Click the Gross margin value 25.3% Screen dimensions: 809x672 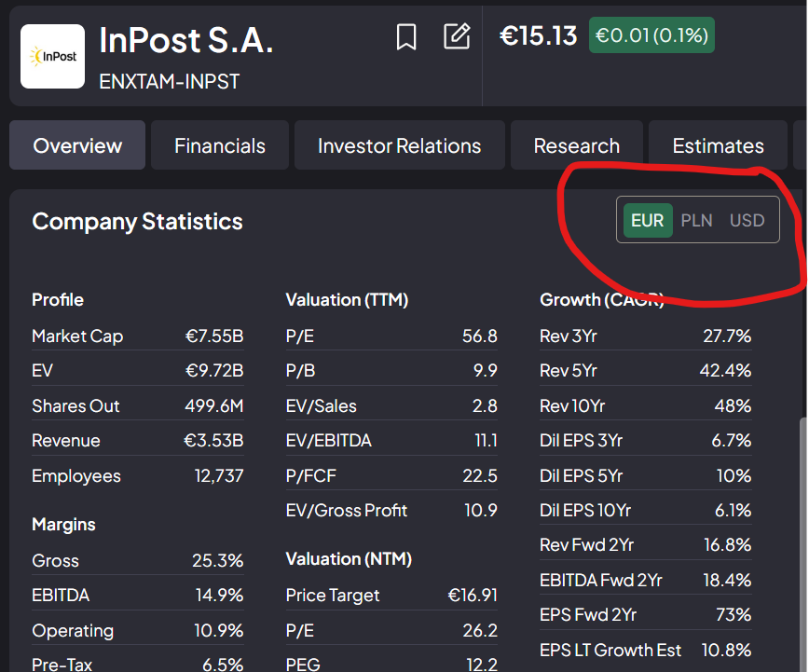coord(217,560)
